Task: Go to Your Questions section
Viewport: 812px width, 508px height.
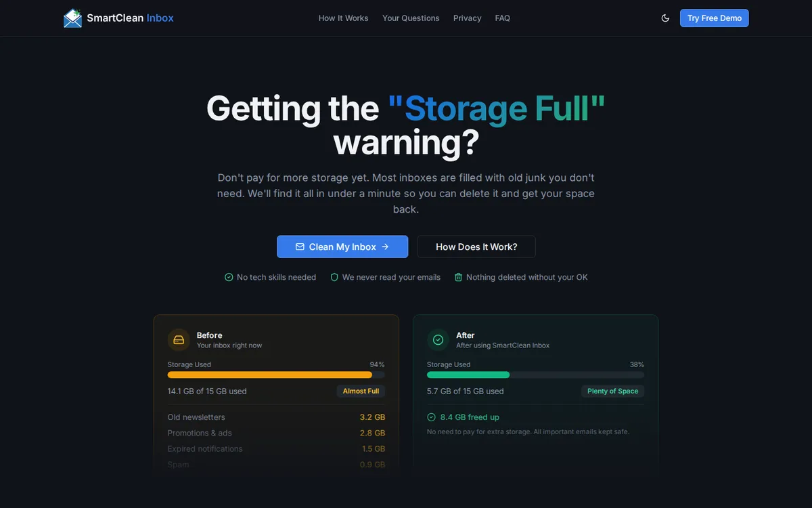Action: pos(411,18)
